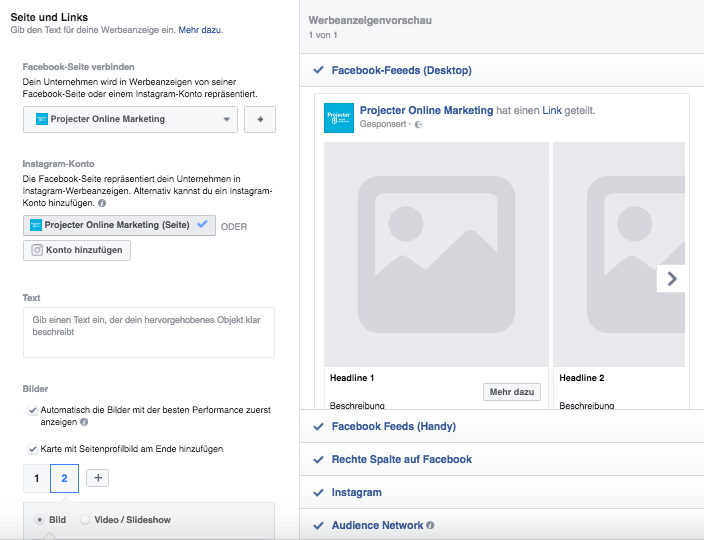The width and height of the screenshot is (704, 540).
Task: Toggle Karte mit Seitenprofilbild am Ende checkbox
Action: (32, 449)
